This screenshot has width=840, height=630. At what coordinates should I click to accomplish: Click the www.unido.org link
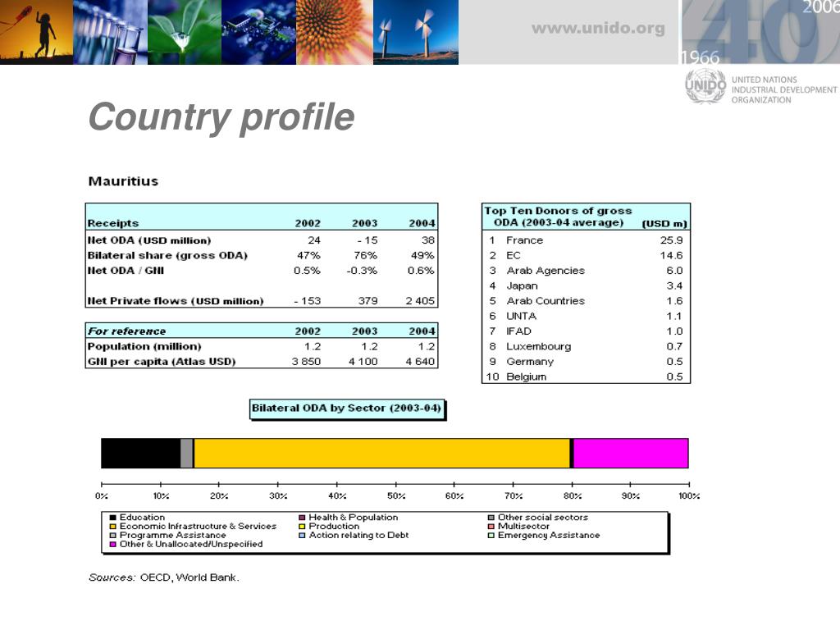click(598, 29)
